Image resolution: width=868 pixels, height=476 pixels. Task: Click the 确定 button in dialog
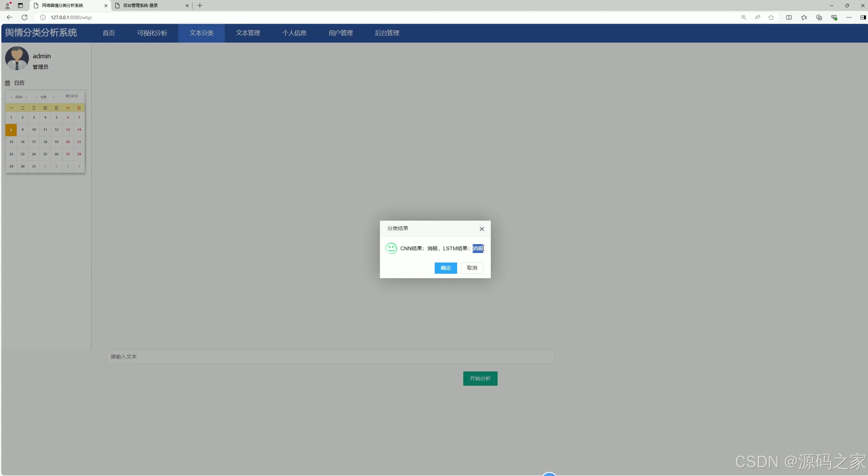[446, 268]
